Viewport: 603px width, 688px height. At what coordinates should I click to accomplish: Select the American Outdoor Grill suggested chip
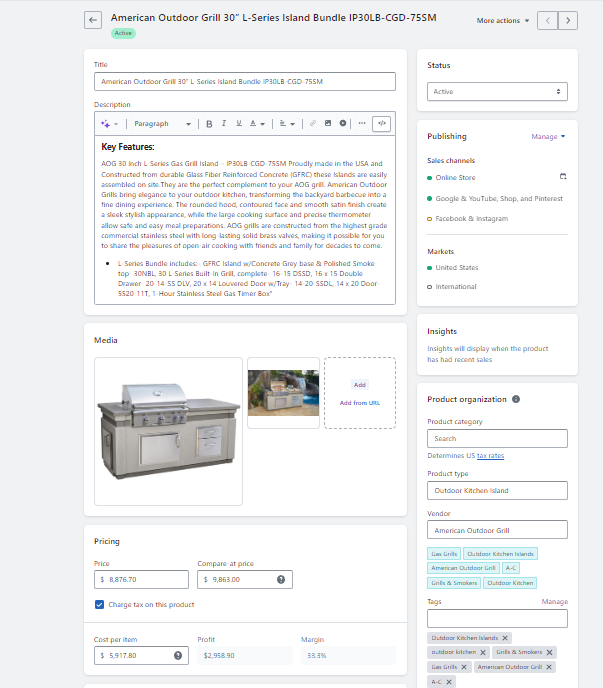tap(463, 568)
